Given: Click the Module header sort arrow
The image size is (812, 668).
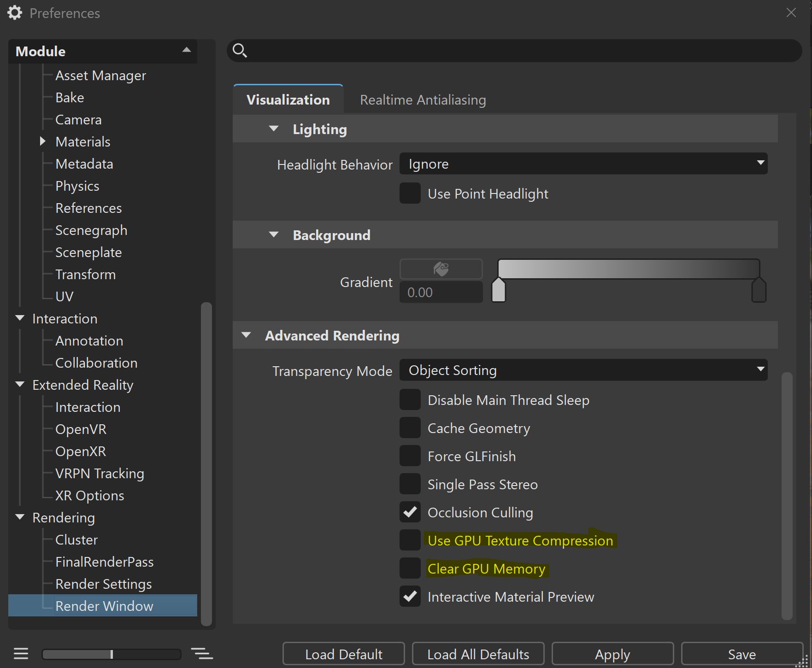Looking at the screenshot, I should [187, 50].
